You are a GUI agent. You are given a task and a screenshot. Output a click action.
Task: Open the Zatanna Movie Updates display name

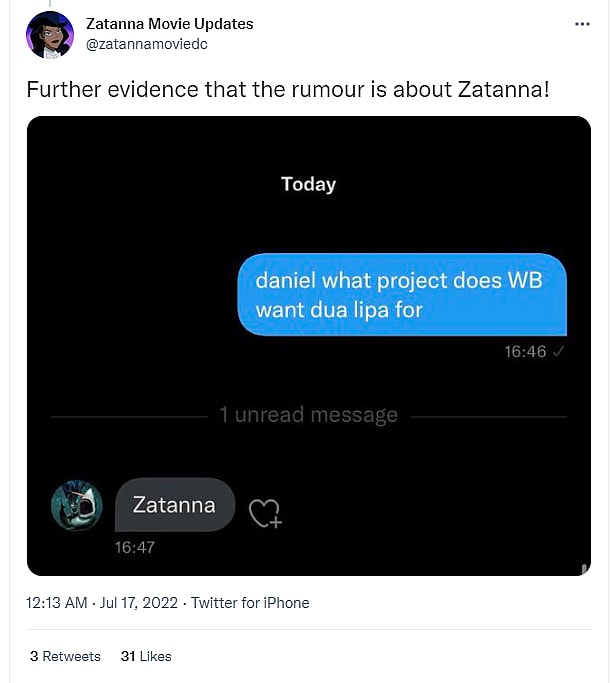[170, 23]
